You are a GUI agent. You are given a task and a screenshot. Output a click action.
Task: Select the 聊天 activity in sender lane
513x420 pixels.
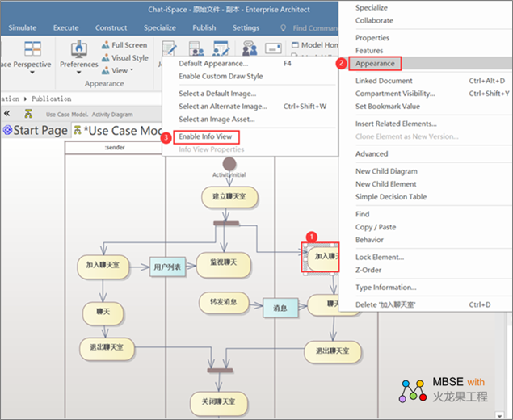(103, 313)
